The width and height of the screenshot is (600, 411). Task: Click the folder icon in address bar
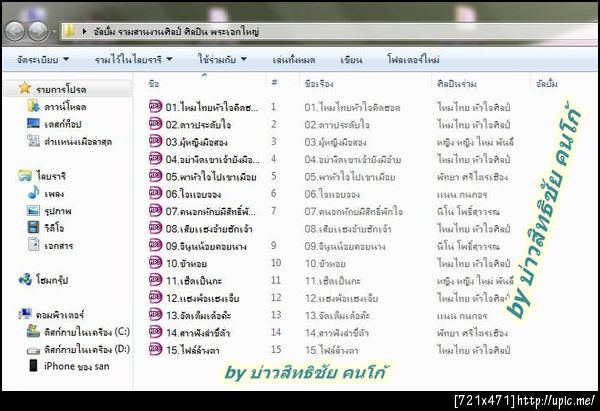click(x=69, y=31)
